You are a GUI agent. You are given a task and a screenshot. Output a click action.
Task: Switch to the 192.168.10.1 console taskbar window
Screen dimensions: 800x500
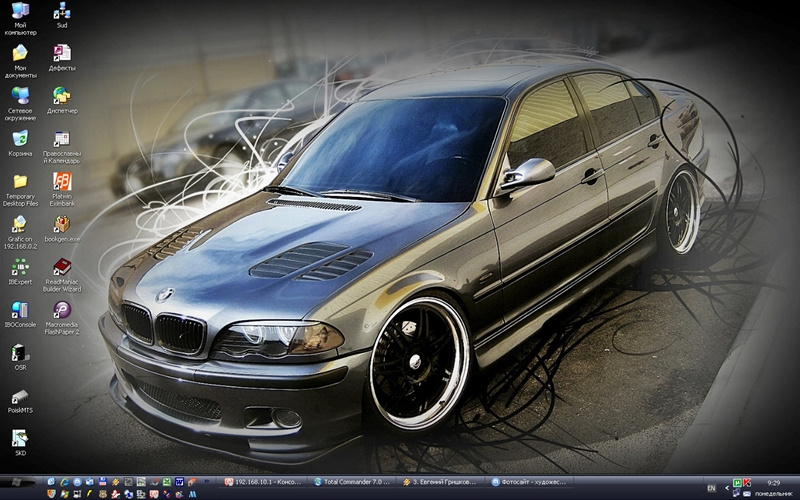pos(264,482)
